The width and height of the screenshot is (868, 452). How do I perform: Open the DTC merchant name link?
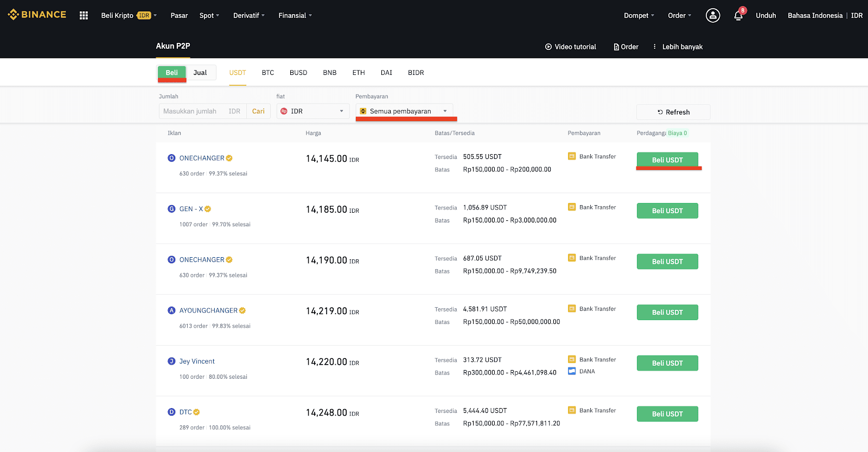pyautogui.click(x=186, y=412)
